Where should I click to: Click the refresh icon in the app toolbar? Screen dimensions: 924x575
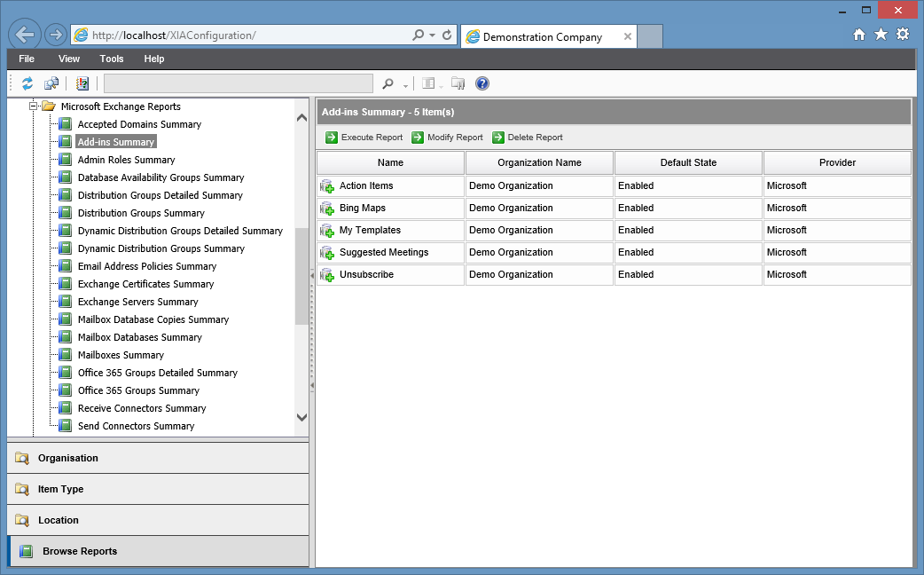click(27, 83)
